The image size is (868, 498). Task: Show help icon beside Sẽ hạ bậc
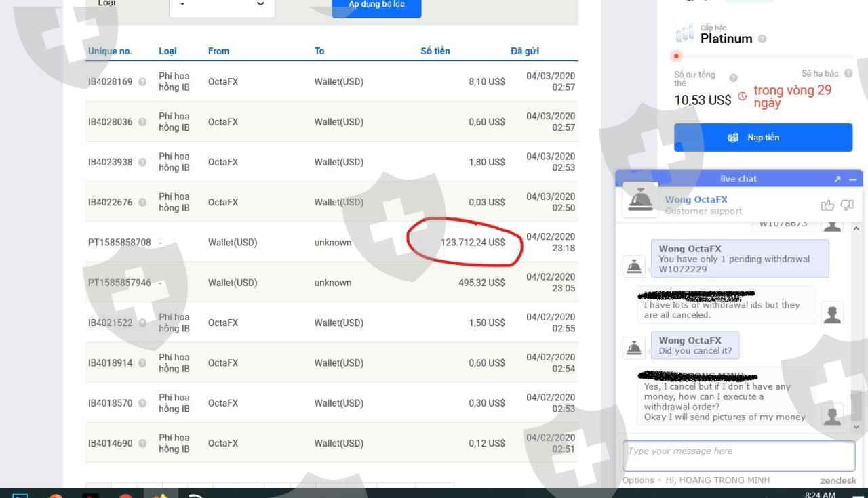coord(848,74)
